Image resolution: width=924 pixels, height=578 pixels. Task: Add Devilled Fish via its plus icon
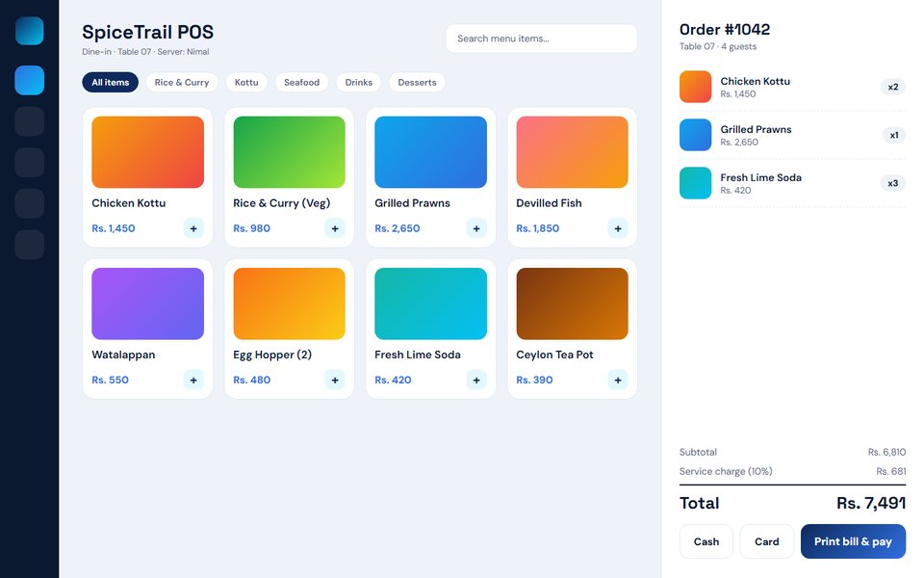pos(618,228)
